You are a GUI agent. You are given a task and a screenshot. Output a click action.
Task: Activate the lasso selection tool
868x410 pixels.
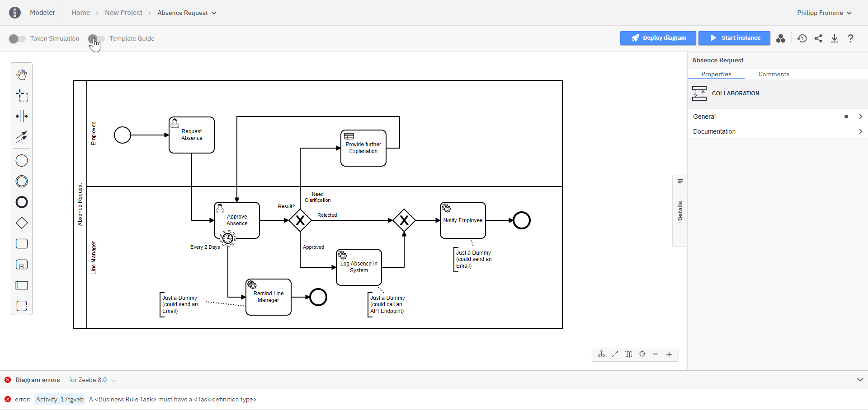(x=21, y=95)
